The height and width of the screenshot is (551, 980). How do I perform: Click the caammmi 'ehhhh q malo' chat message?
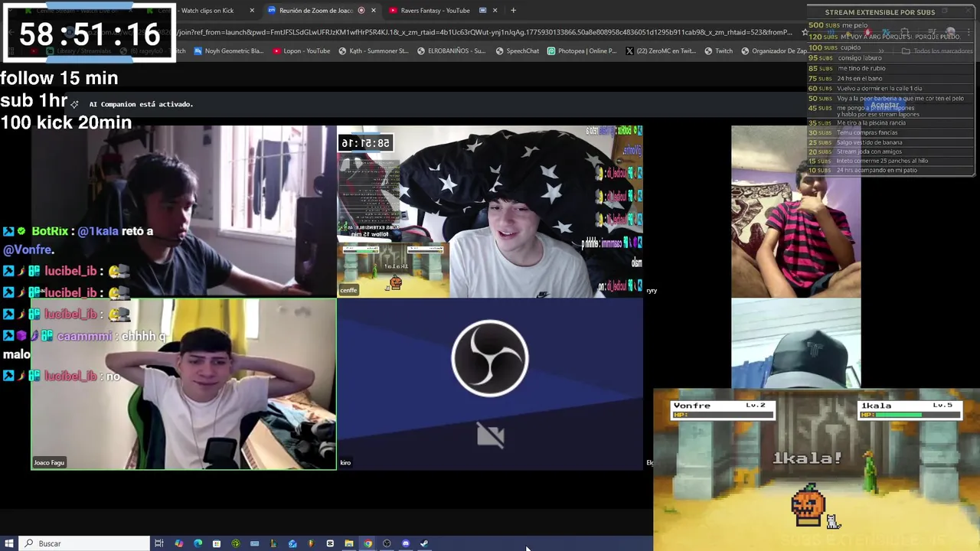(85, 345)
